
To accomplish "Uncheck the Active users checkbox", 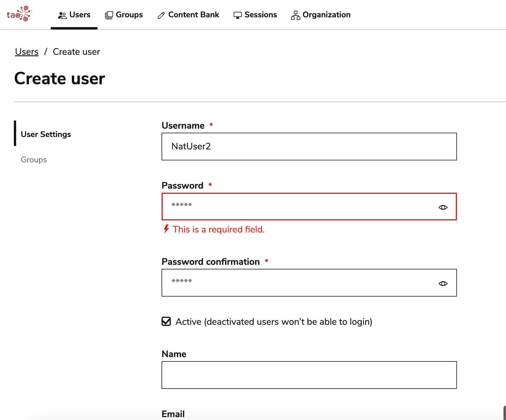I will click(166, 321).
